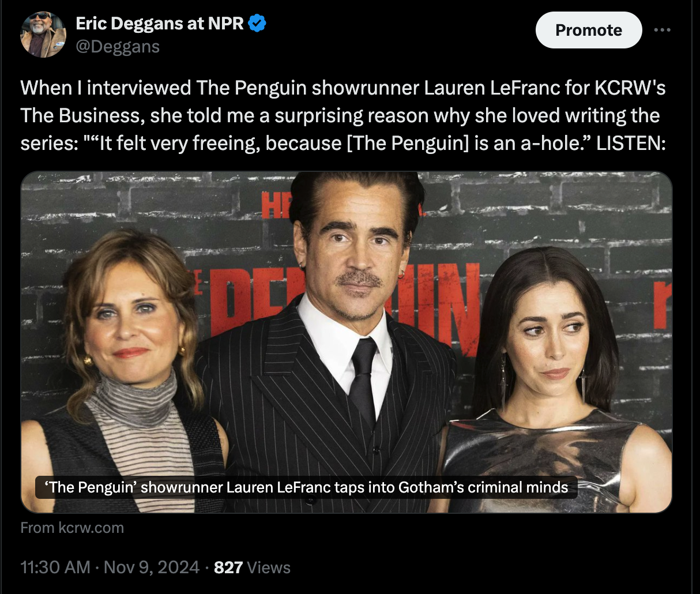700x594 pixels.
Task: Click the word LISTEN: in the tweet
Action: pos(631,143)
